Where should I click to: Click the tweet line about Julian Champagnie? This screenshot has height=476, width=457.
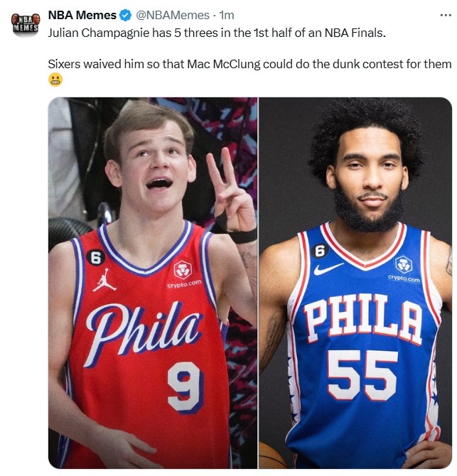coord(217,33)
